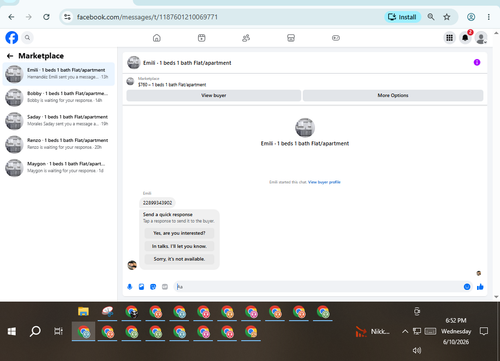The image size is (500, 361).
Task: Click the browser Forward arrow
Action: pyautogui.click(x=29, y=17)
